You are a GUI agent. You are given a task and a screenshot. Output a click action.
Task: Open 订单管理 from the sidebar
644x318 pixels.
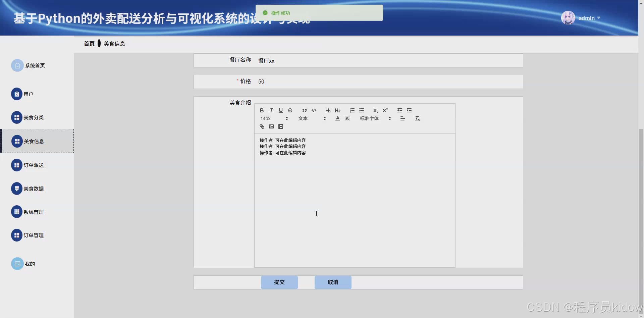pos(34,235)
